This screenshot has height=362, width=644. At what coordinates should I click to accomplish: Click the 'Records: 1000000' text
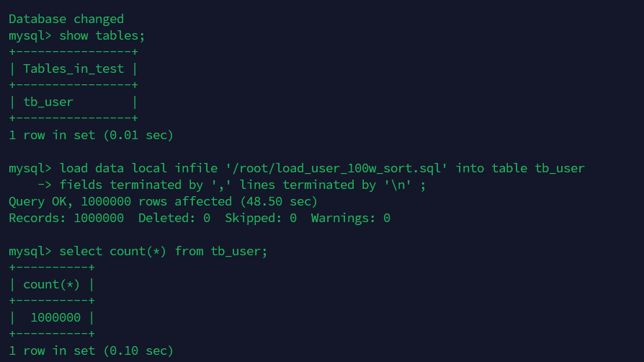click(x=66, y=218)
